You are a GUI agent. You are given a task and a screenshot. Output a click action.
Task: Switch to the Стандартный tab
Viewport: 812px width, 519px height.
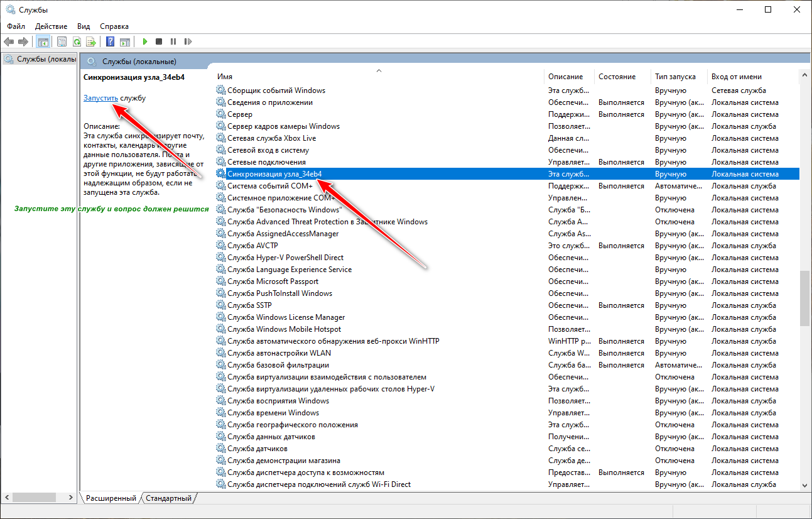coord(168,498)
